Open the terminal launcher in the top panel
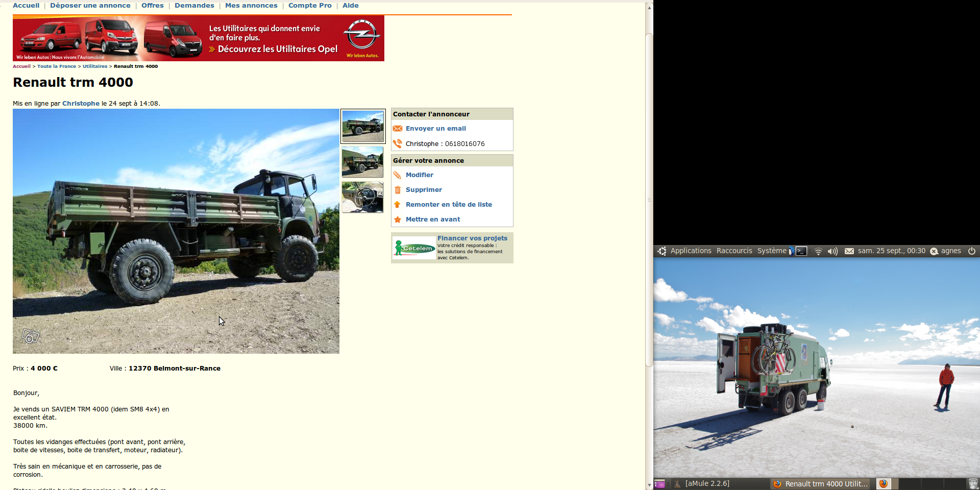 (x=801, y=251)
